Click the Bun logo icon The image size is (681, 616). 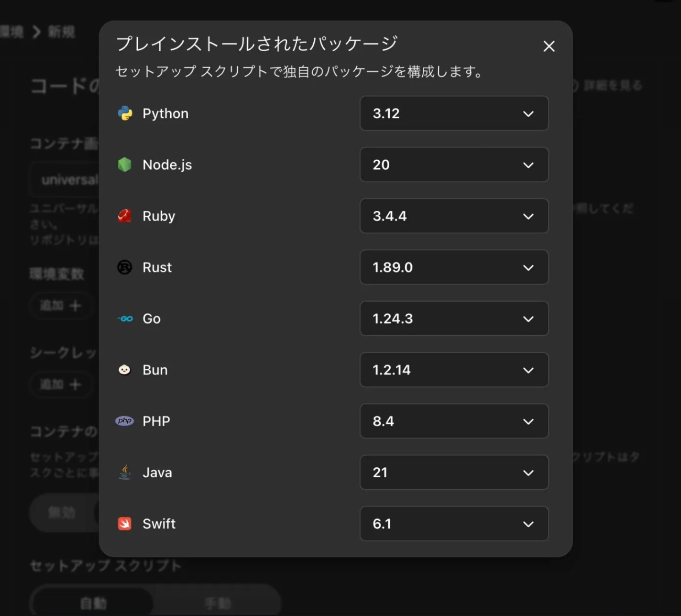pyautogui.click(x=124, y=370)
